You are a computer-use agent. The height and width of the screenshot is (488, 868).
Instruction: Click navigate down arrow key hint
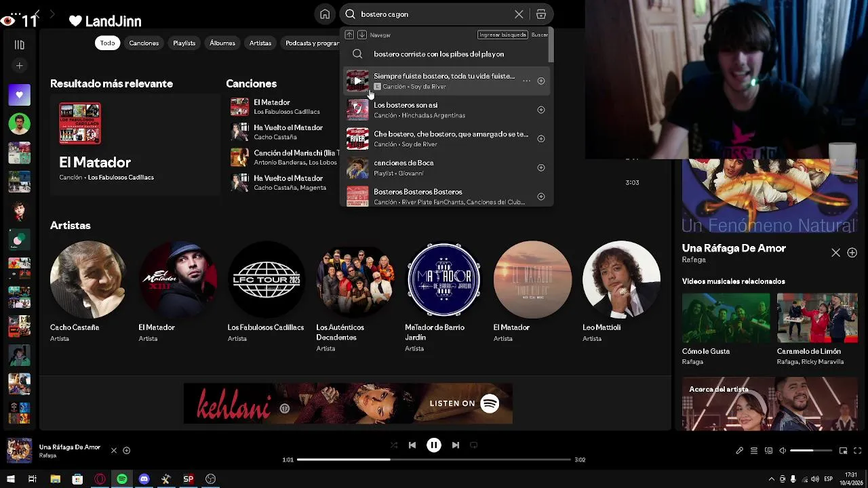click(x=362, y=35)
